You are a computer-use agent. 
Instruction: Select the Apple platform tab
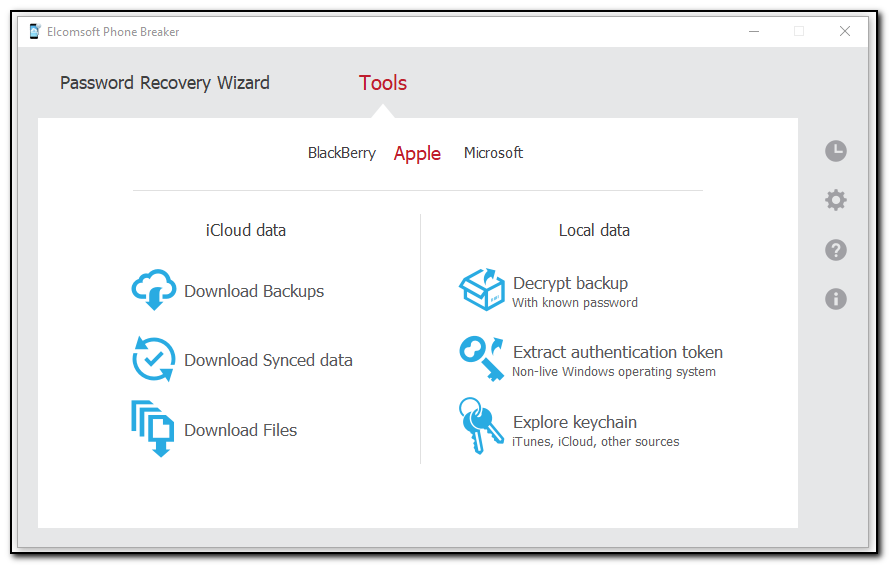point(417,153)
